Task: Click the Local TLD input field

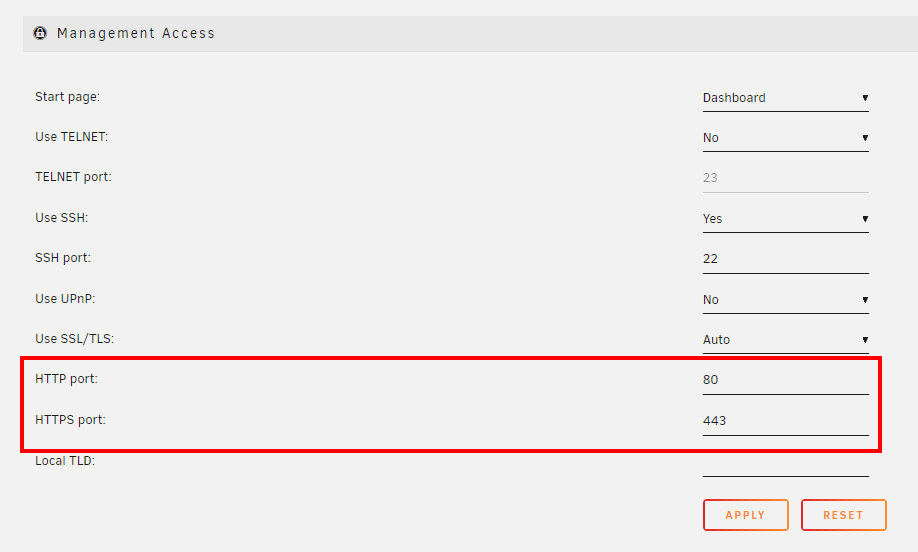Action: pyautogui.click(x=786, y=462)
